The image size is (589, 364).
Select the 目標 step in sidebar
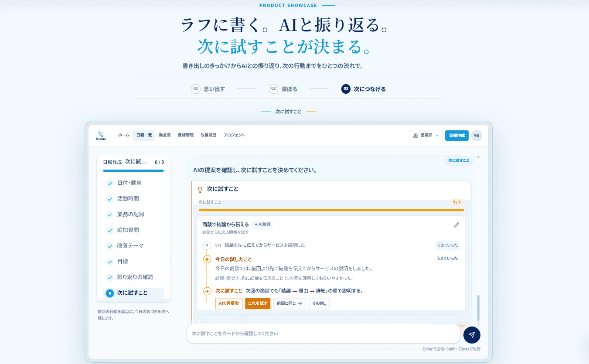pos(133,262)
